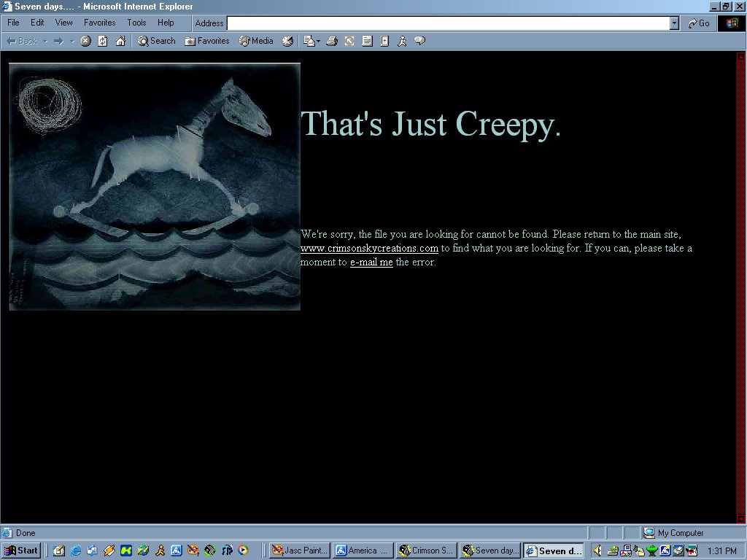Click the scrollbar up arrow

pos(741,56)
